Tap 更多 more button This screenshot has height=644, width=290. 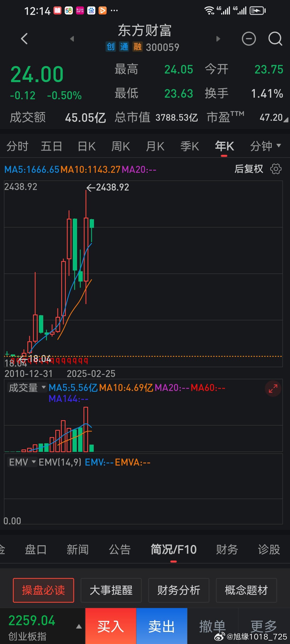(264, 626)
